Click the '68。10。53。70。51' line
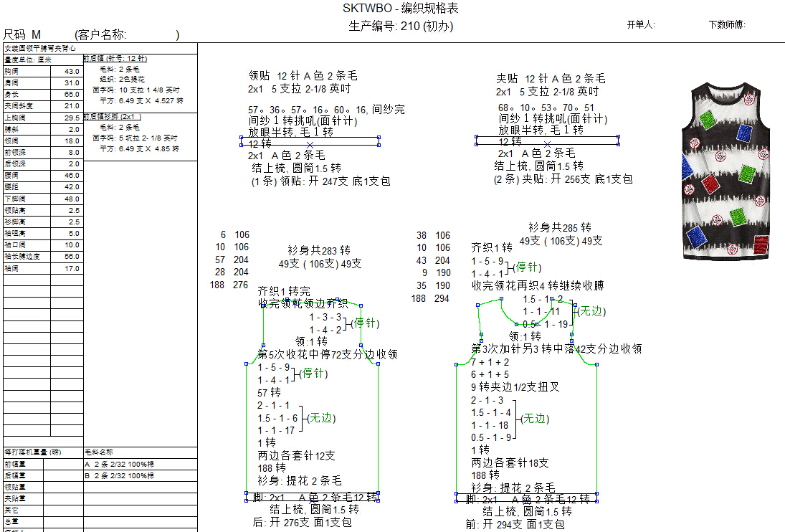Viewport: 785px width, 532px height. coord(546,108)
